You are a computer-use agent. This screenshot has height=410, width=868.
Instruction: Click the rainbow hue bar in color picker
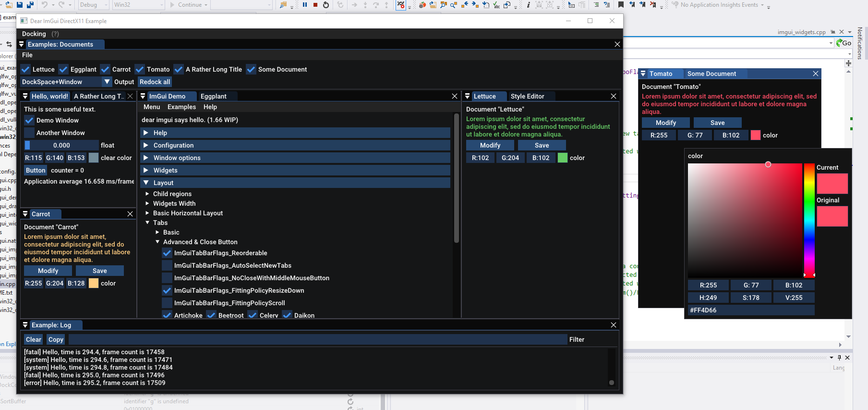pos(809,220)
